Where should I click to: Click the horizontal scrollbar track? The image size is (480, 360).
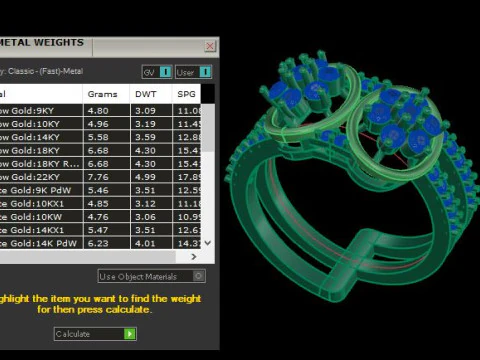pyautogui.click(x=87, y=257)
